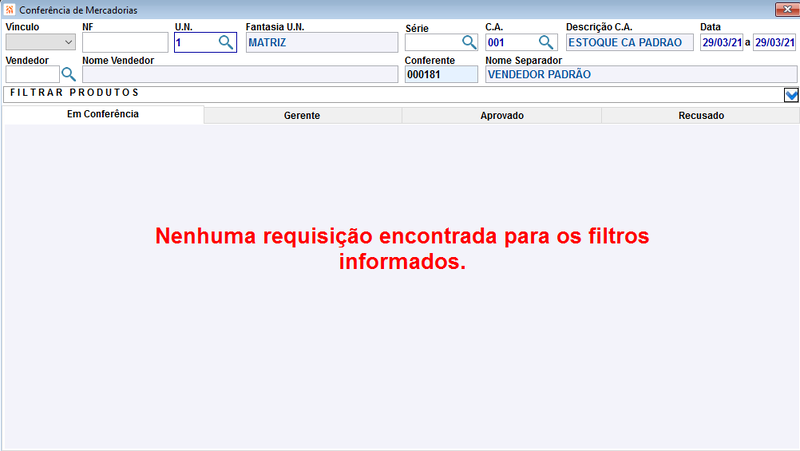
Task: Click the Vínculo label
Action: tap(22, 27)
